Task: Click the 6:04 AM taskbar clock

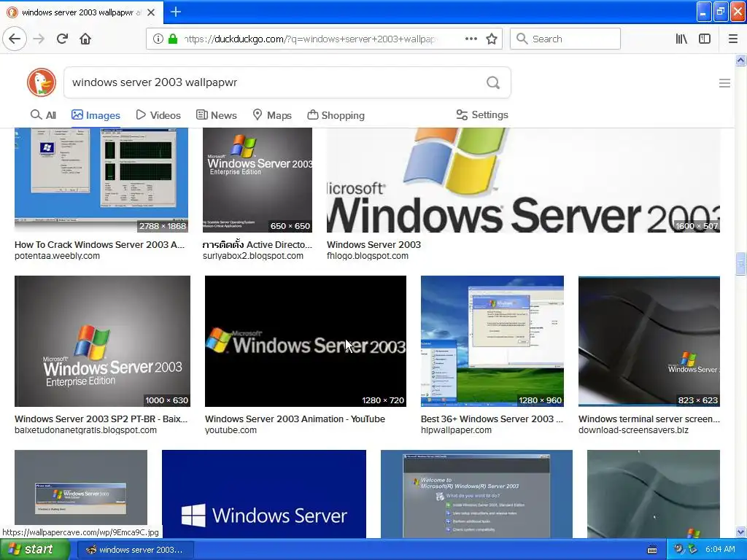Action: click(x=720, y=549)
